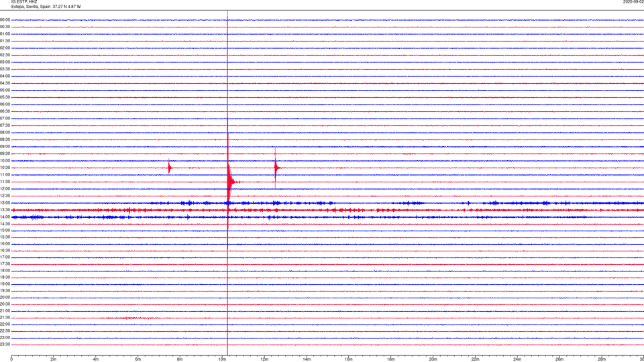The width and height of the screenshot is (644, 362).
Task: Click the 08:30 row label
Action: 5,139
